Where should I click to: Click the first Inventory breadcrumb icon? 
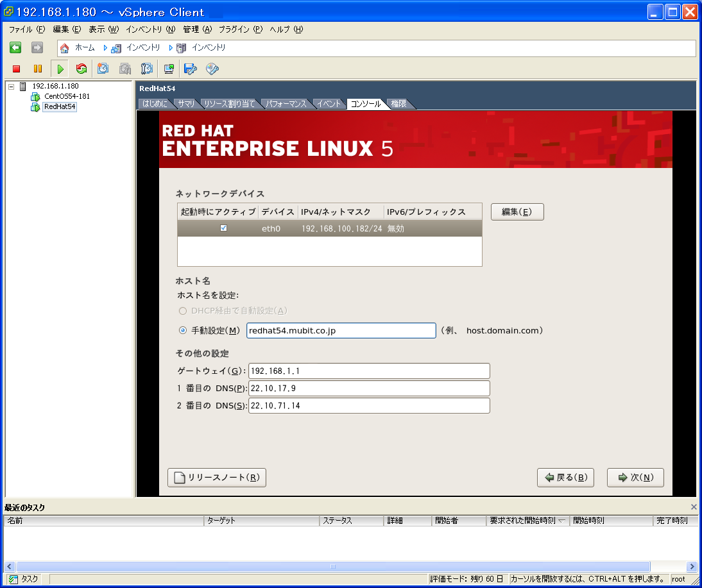pos(116,48)
